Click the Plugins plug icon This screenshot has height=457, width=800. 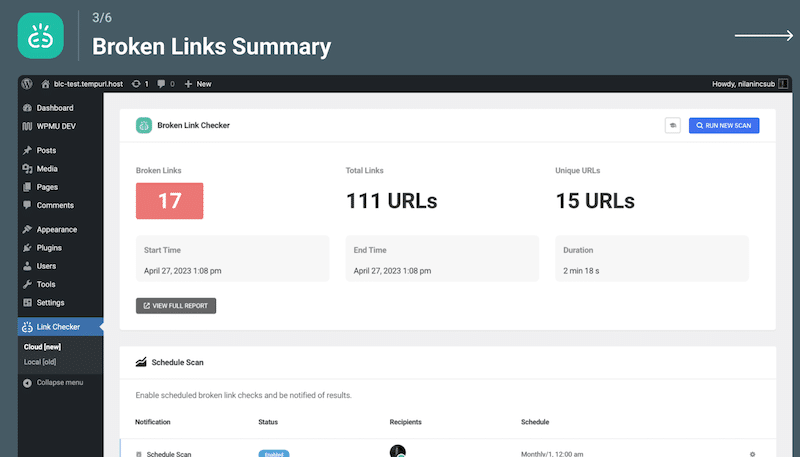(28, 248)
